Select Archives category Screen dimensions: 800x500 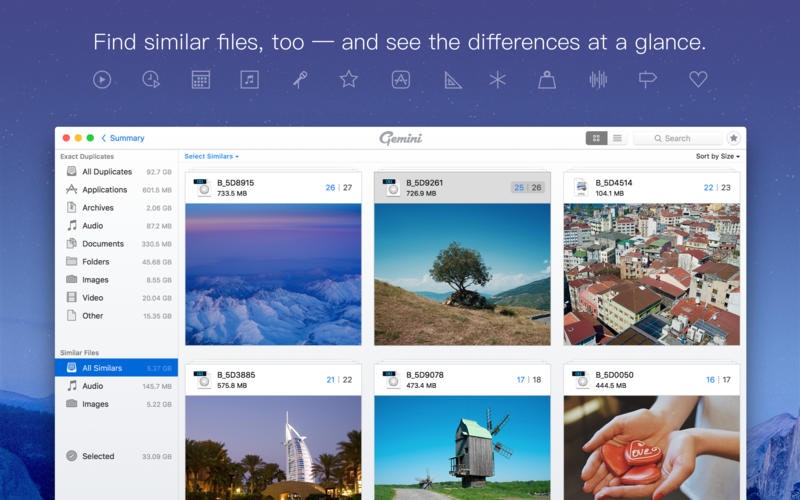pos(116,208)
